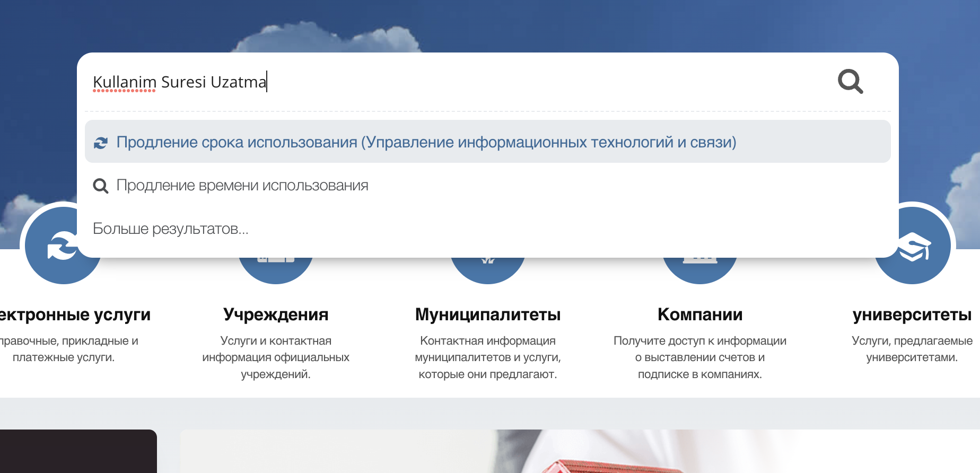Image resolution: width=980 pixels, height=473 pixels.
Task: Click the partially hidden Учреждения circle icon
Action: [276, 269]
